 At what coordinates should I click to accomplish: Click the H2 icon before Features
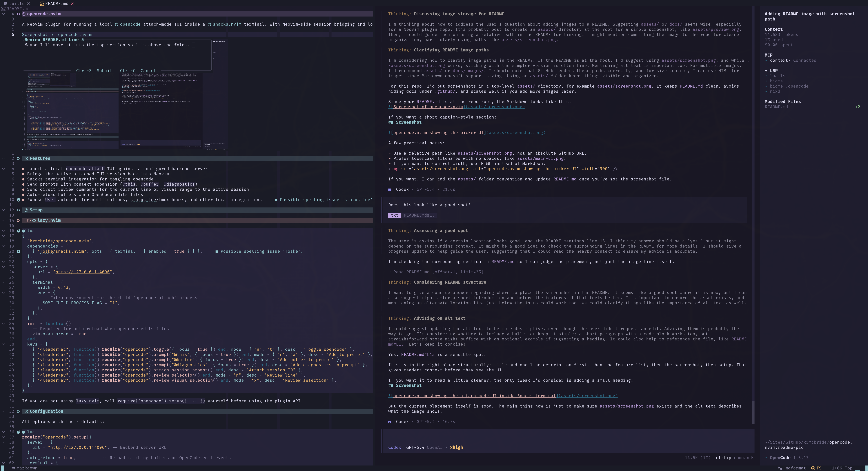coord(26,158)
